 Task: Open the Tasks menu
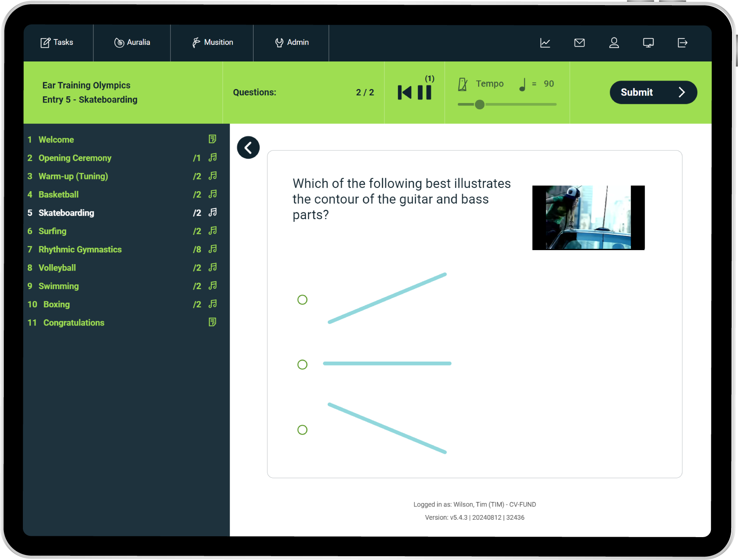pos(57,42)
